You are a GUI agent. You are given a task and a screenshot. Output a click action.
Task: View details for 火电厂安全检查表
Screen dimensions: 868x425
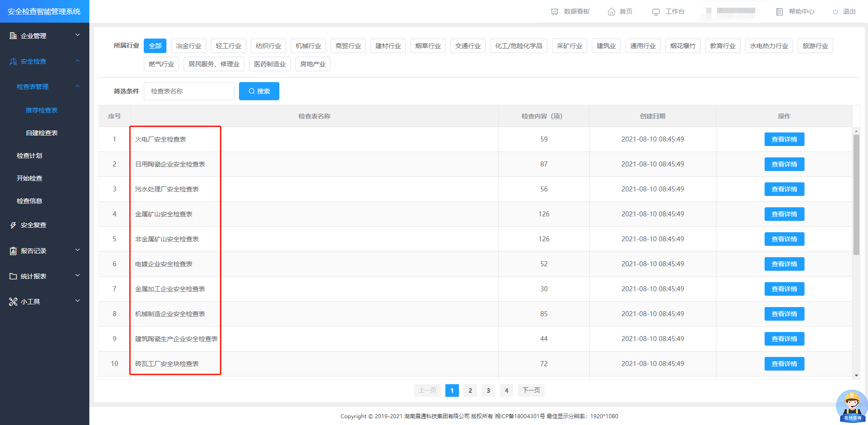[784, 139]
